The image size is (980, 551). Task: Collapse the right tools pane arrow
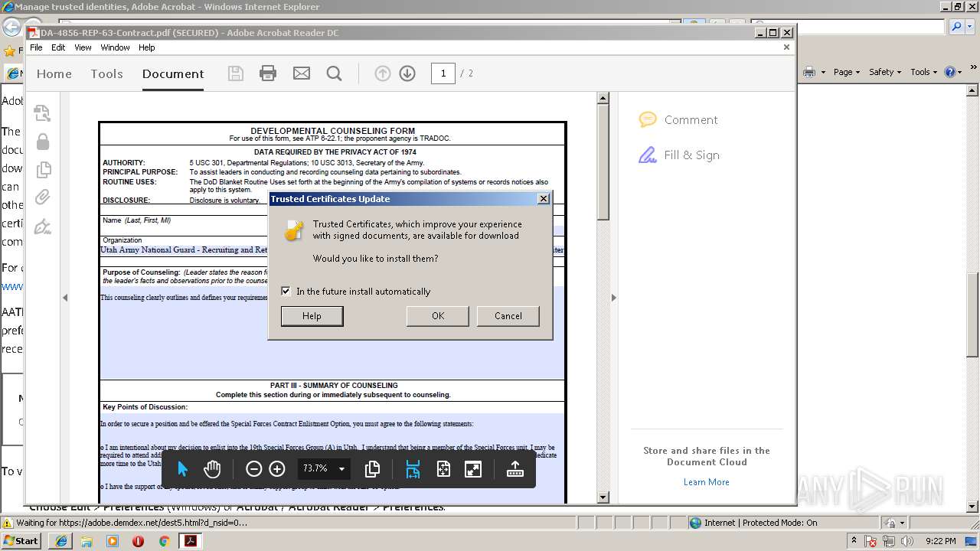coord(613,298)
